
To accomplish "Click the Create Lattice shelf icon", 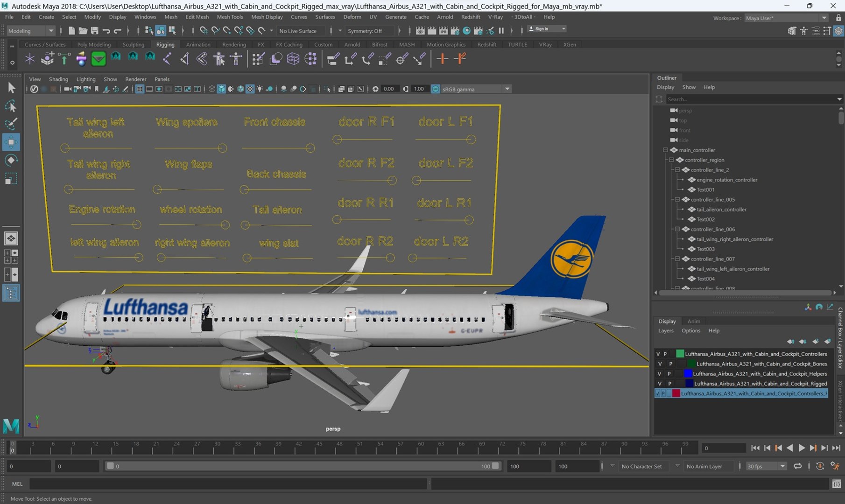I will pyautogui.click(x=293, y=59).
